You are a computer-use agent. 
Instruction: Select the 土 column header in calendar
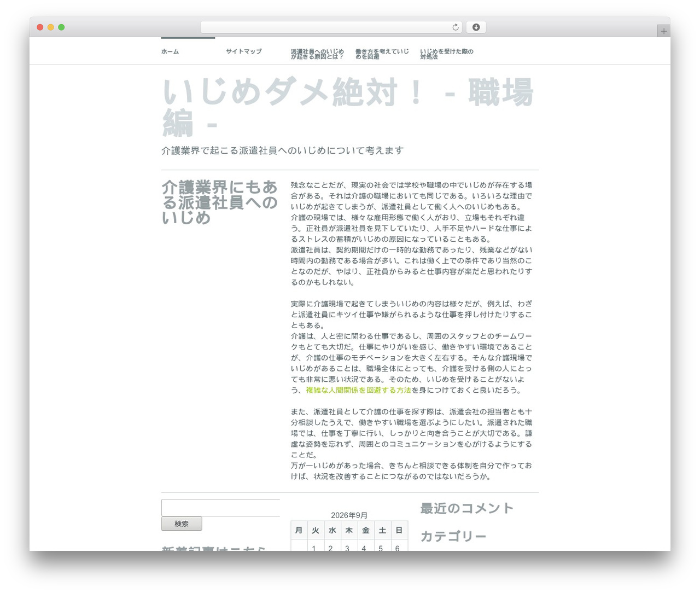382,530
